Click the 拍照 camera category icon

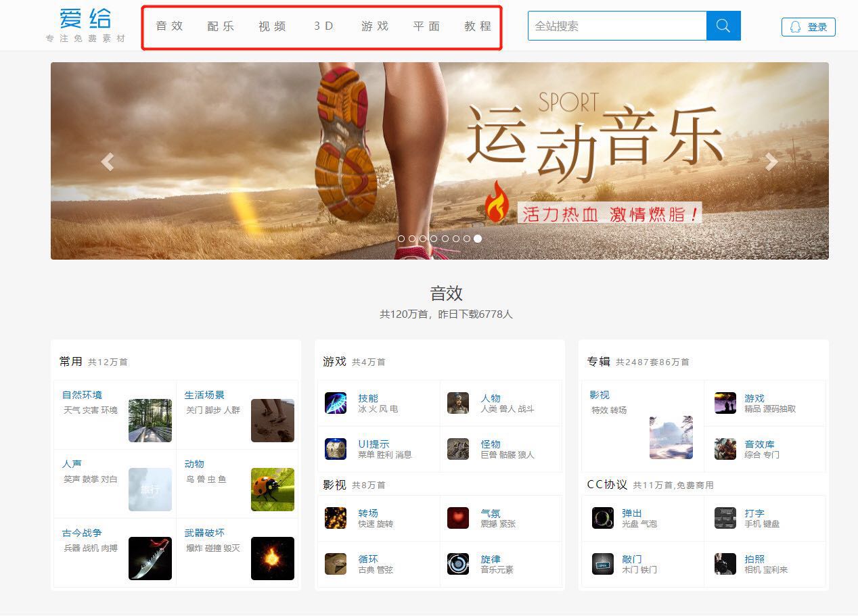coord(725,564)
